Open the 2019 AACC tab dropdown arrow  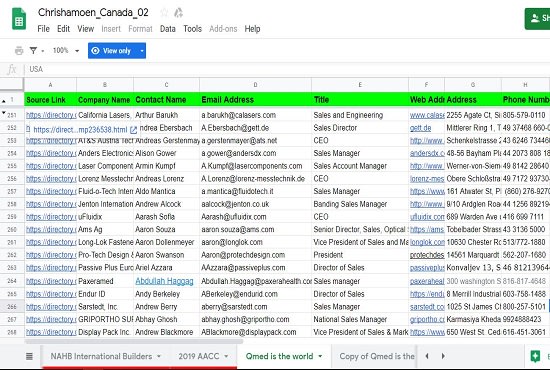point(226,356)
